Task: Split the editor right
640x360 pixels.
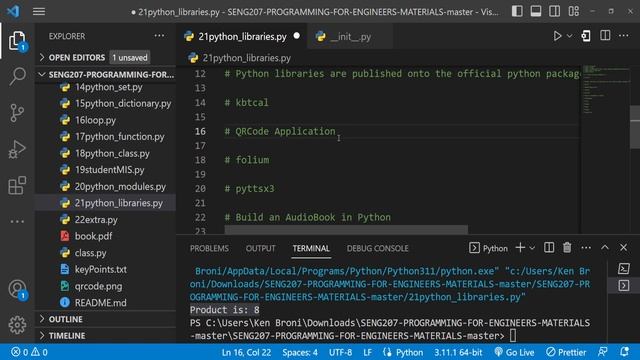Action: (605, 36)
